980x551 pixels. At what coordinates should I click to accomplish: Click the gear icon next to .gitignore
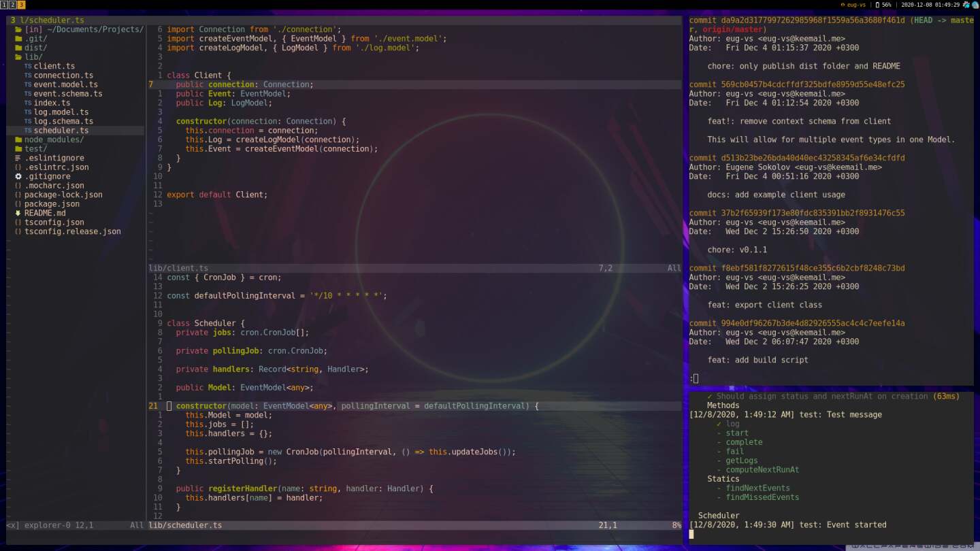click(x=18, y=176)
